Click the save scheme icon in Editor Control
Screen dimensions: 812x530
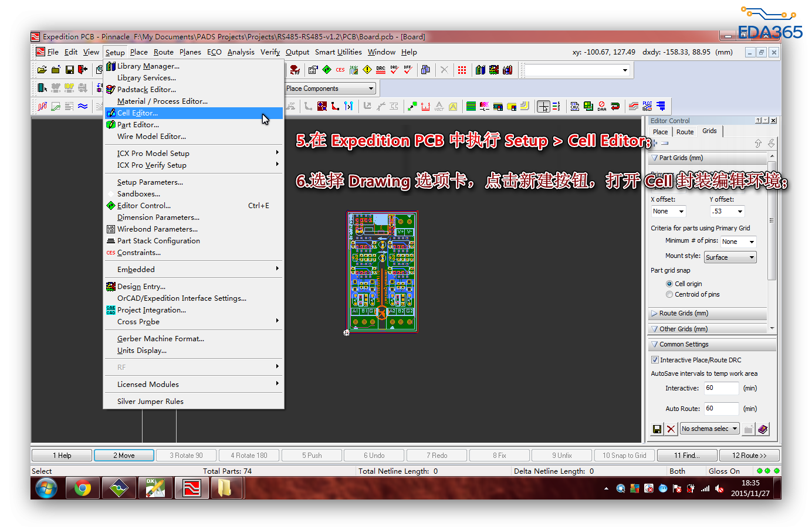pyautogui.click(x=657, y=429)
